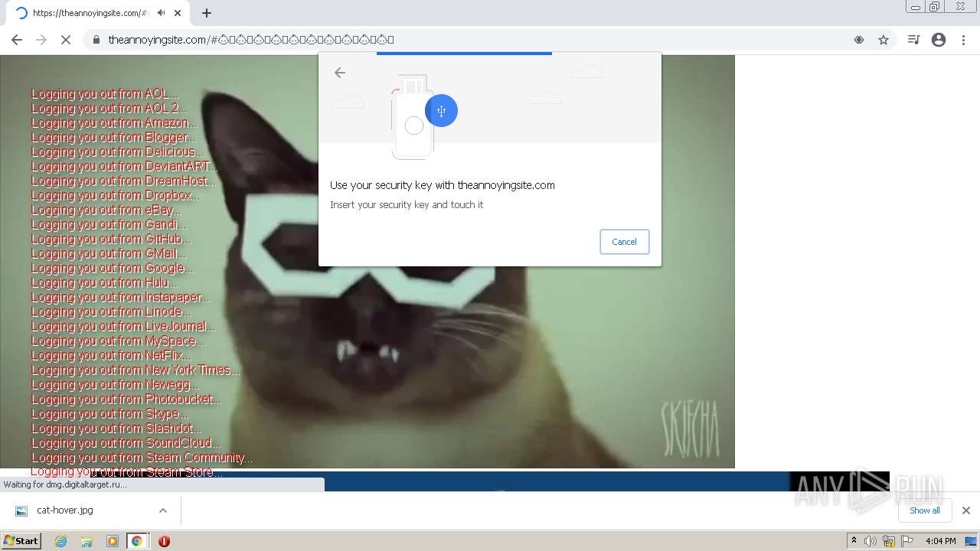Show all downloads
The image size is (980, 551).
click(x=925, y=510)
